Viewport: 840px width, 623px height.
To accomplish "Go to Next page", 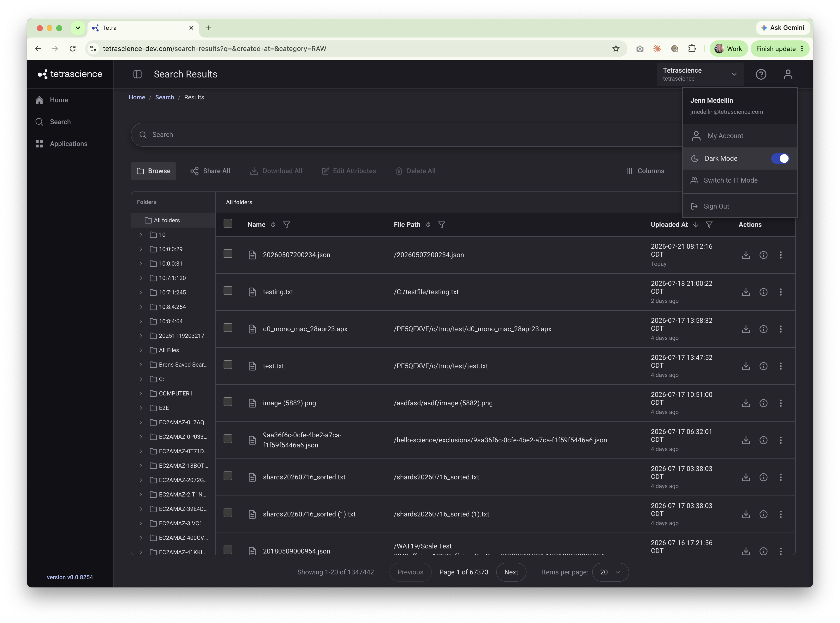I will [511, 572].
